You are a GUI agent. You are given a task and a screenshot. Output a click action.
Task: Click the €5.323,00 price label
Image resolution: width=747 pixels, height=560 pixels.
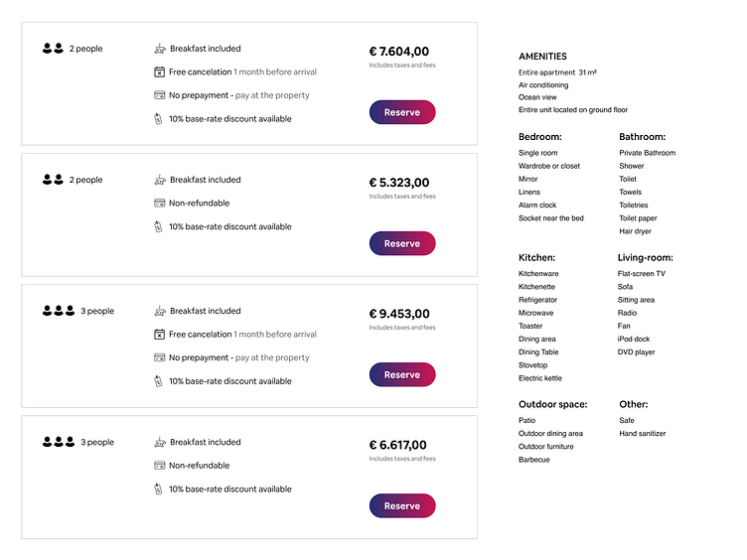(x=399, y=183)
